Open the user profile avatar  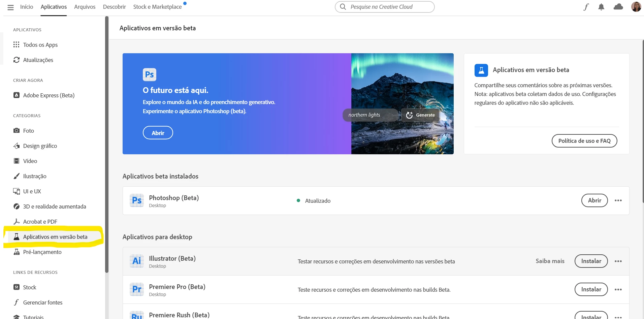[636, 7]
